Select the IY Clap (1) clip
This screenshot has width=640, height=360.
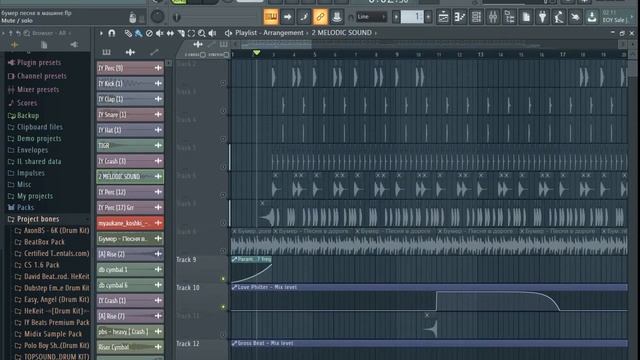(x=130, y=99)
